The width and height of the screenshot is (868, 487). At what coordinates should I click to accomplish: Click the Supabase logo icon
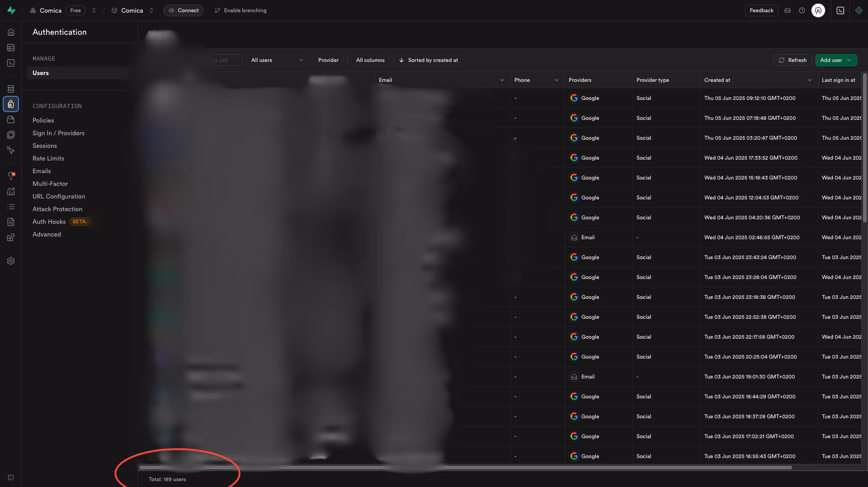11,10
